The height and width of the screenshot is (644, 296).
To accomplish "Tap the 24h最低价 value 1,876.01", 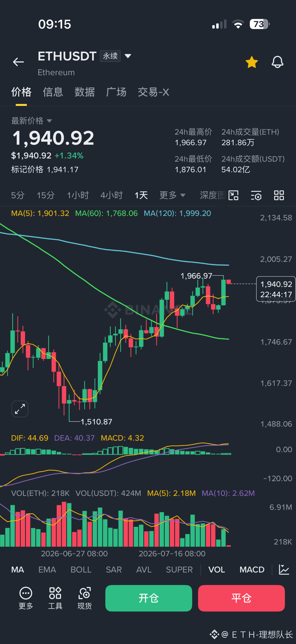I will tap(191, 169).
